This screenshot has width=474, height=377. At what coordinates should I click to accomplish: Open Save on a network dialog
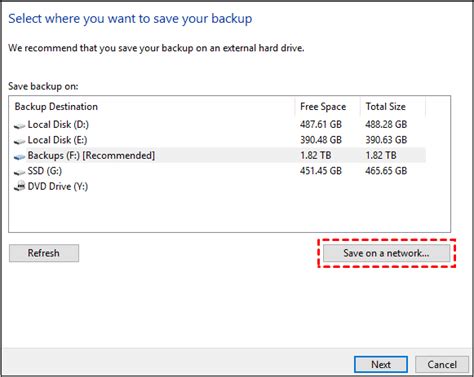[x=386, y=253]
